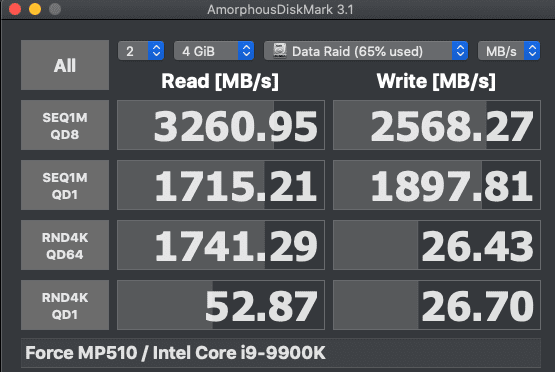This screenshot has width=555, height=372.
Task: Click the blue arrows on the 4 GiB selector
Action: click(x=246, y=51)
